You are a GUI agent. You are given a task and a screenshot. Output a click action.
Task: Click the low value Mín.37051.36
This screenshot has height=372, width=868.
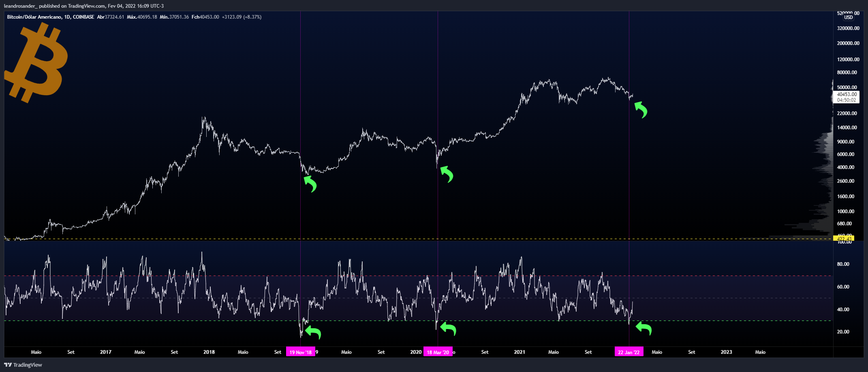click(x=174, y=17)
